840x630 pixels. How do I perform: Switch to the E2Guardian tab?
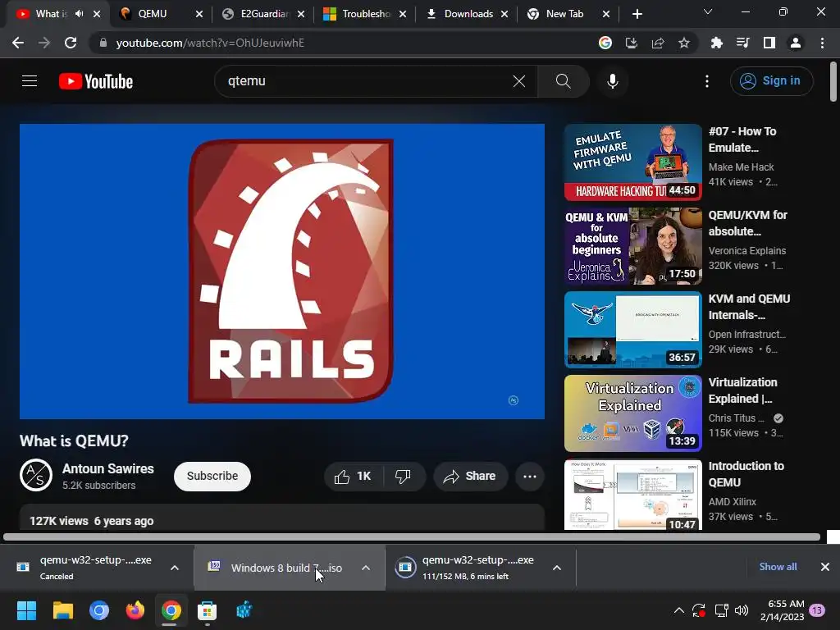264,14
